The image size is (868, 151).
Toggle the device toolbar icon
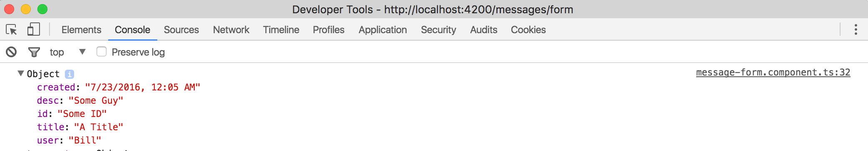click(34, 29)
